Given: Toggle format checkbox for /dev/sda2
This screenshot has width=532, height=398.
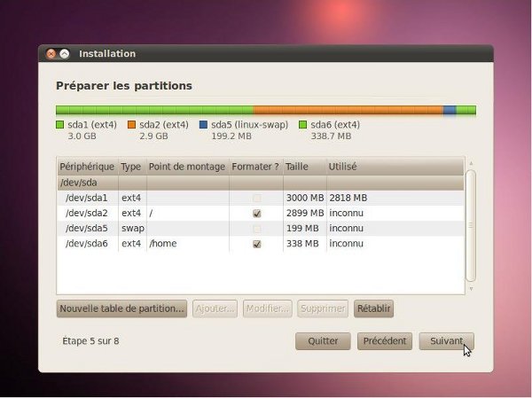Looking at the screenshot, I should (256, 214).
